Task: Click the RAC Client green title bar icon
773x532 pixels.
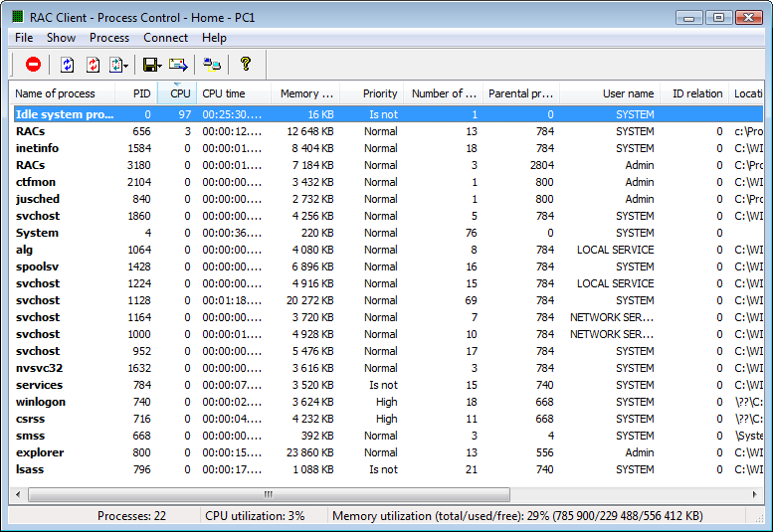Action: pyautogui.click(x=18, y=17)
